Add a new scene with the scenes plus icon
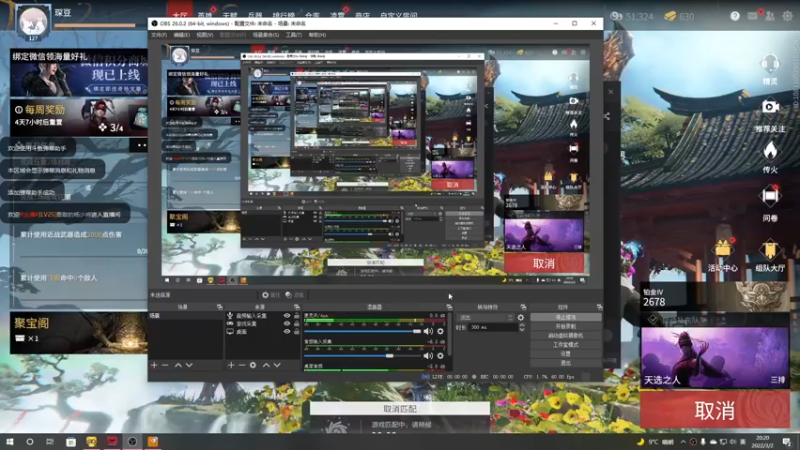The height and width of the screenshot is (450, 800). point(154,365)
